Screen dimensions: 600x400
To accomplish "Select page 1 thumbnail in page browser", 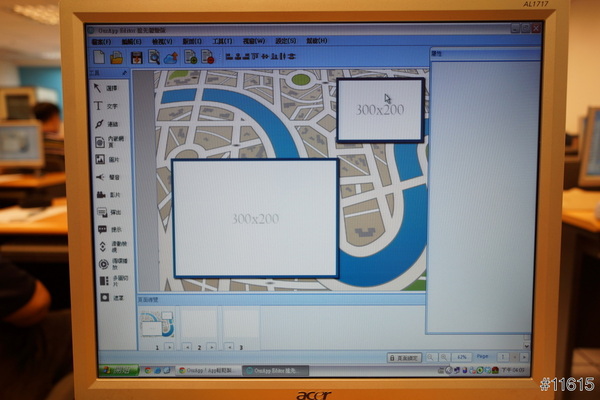I will click(157, 324).
